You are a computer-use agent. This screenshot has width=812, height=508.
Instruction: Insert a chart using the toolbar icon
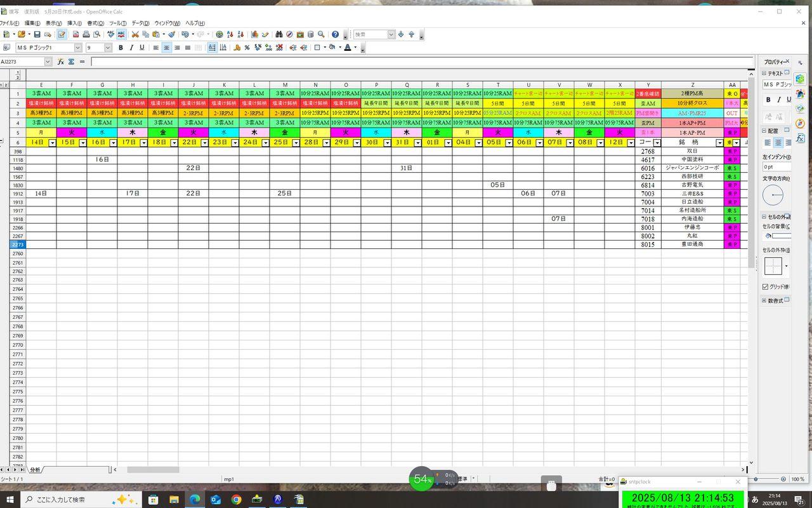(254, 34)
